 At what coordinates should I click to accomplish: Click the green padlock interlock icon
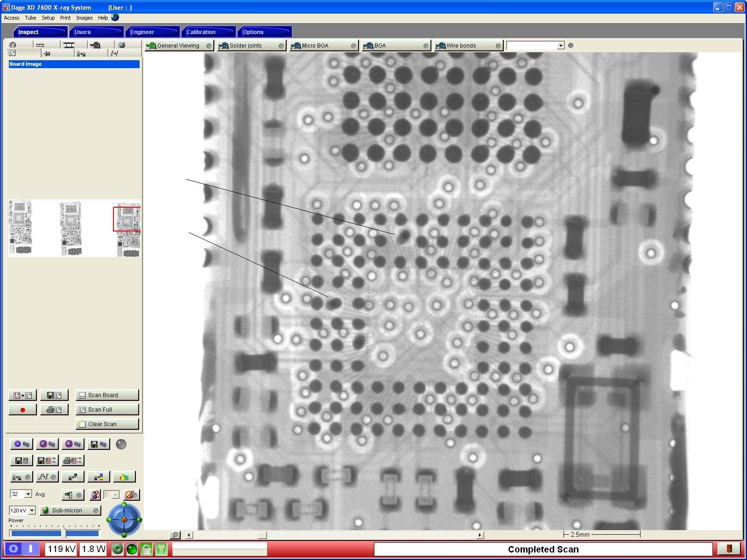click(147, 549)
